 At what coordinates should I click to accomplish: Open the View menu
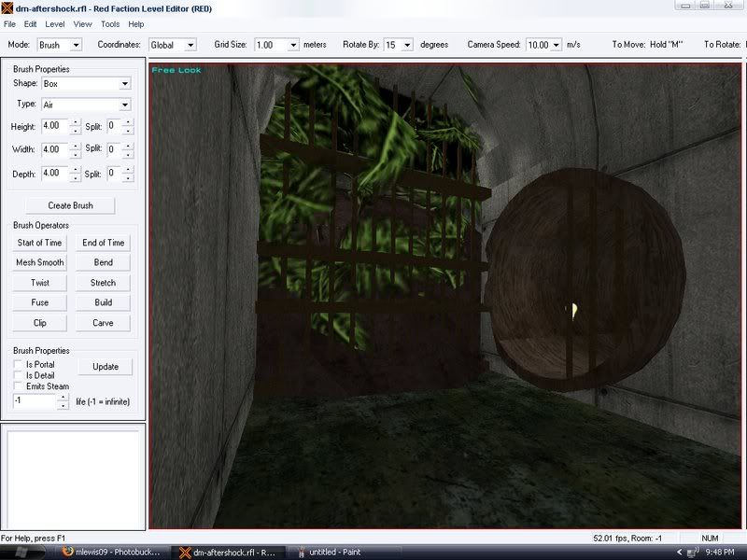point(82,24)
